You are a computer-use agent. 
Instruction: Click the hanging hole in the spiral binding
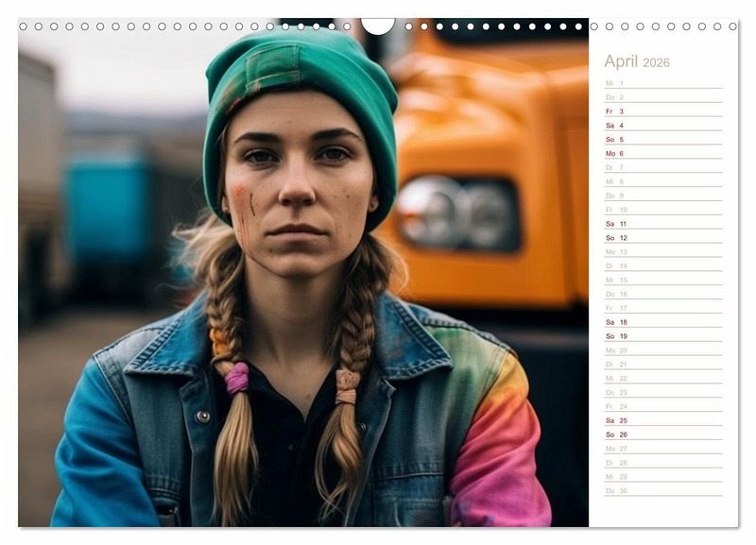click(x=378, y=26)
